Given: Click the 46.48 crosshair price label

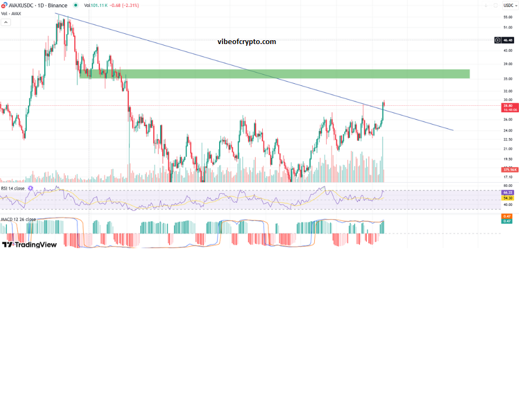Looking at the screenshot, I should pos(508,40).
